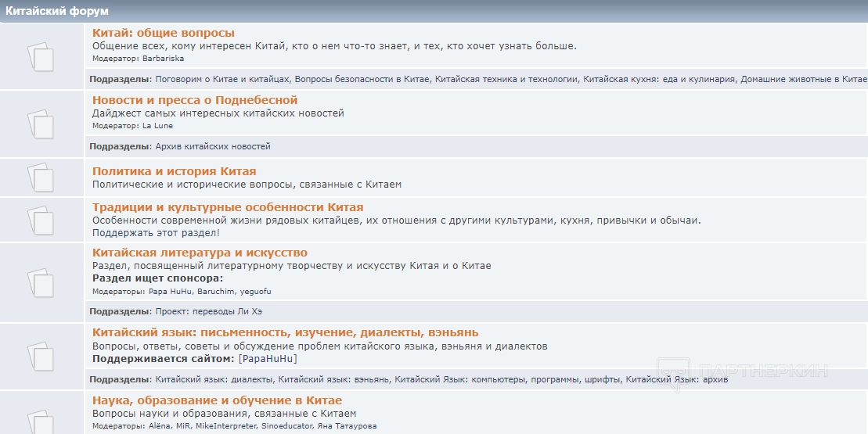Open subforum Проект: переводы Ли Хэ

[x=212, y=311]
